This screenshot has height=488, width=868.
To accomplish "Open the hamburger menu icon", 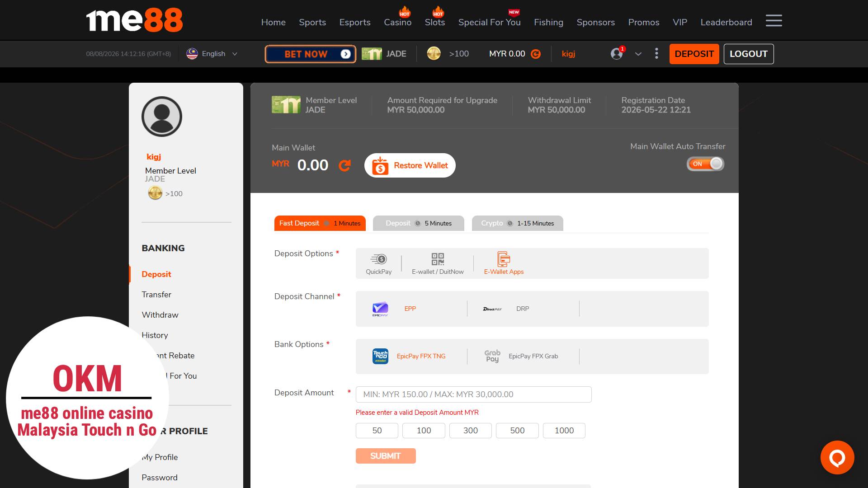I will pyautogui.click(x=774, y=21).
